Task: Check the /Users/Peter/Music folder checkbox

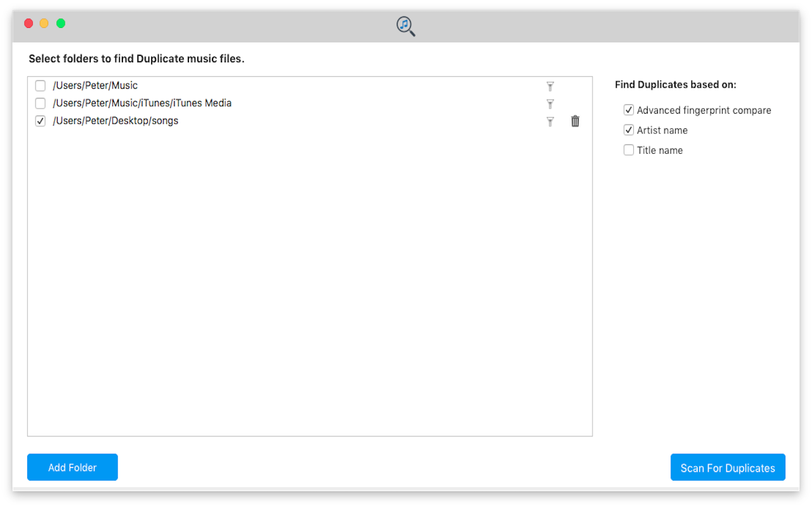Action: tap(41, 86)
